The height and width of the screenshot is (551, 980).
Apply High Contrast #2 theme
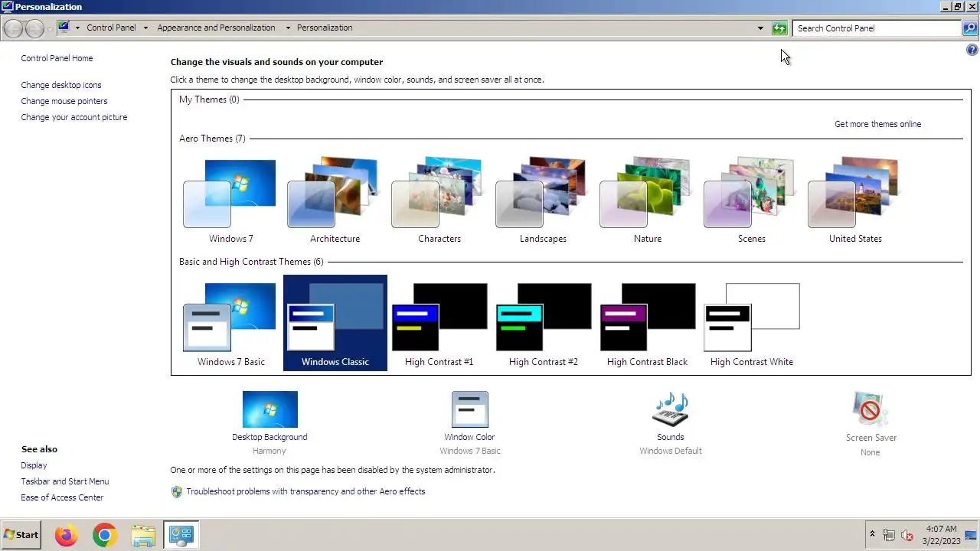[x=543, y=324]
